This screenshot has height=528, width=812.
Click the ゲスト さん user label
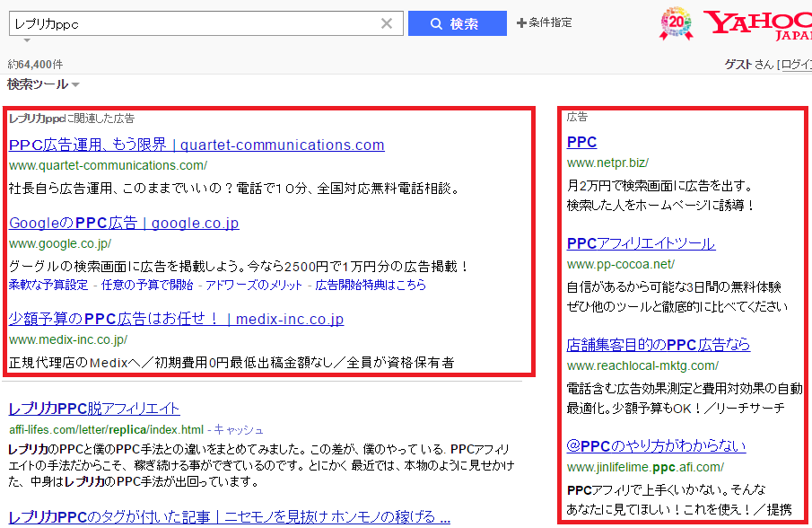point(748,65)
